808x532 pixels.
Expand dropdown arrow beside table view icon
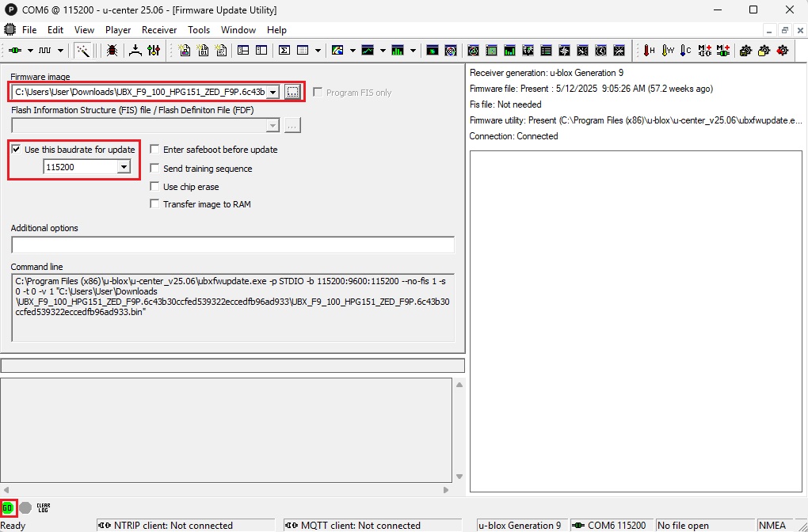click(318, 51)
